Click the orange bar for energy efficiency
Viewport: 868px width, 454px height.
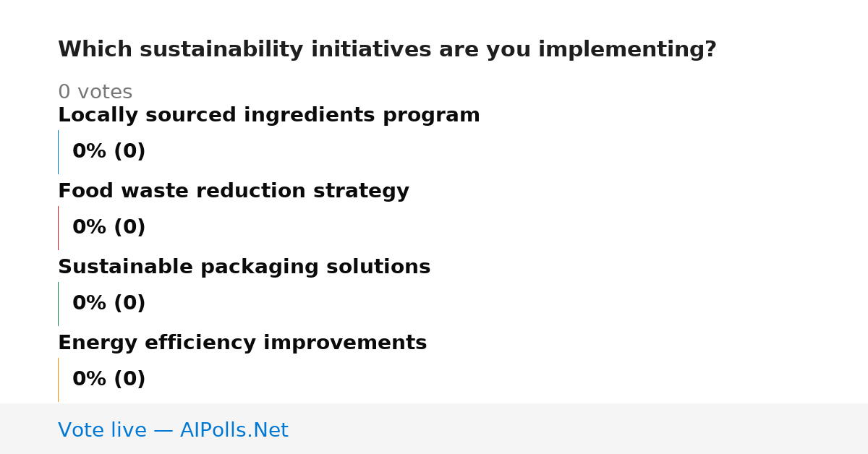click(58, 380)
